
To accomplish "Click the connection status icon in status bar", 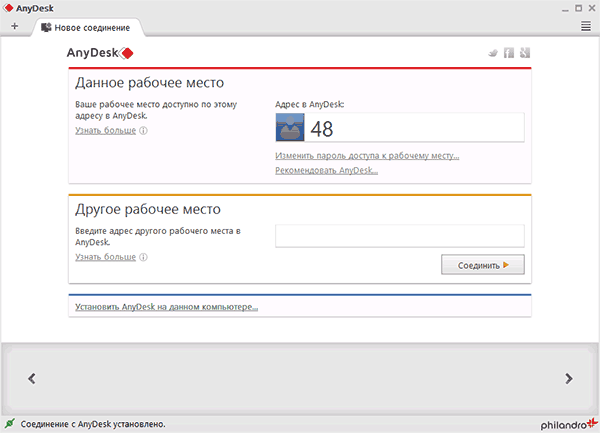I will (x=10, y=424).
